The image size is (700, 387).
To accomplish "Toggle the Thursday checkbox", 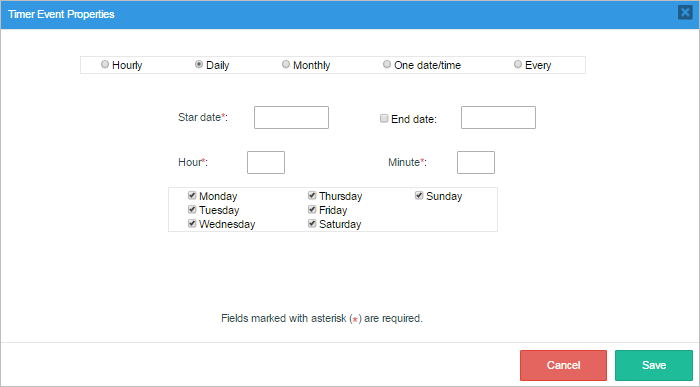I will coord(312,196).
